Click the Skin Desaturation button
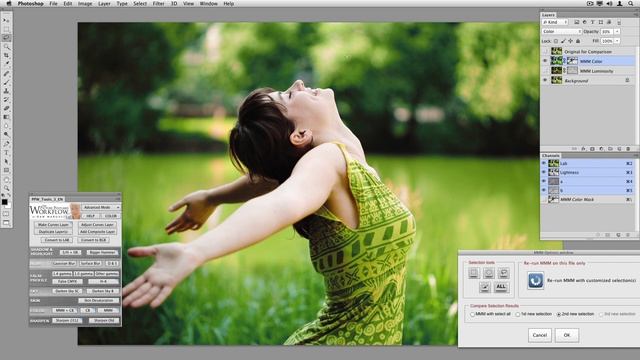Screen dimensions: 640x360 [98, 300]
